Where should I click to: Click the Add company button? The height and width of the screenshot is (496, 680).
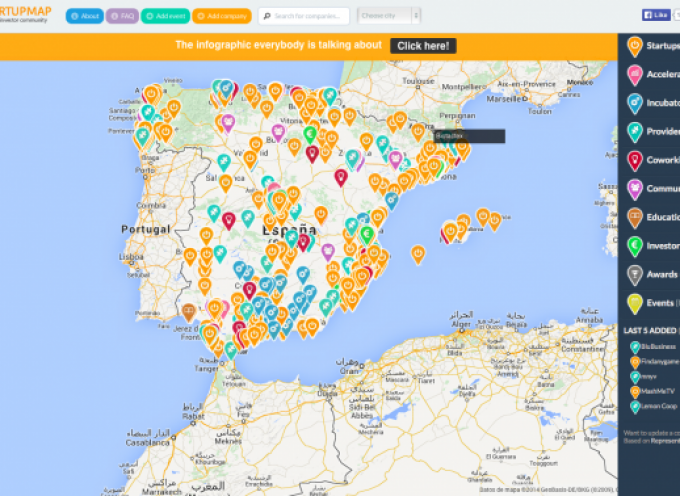[x=222, y=16]
